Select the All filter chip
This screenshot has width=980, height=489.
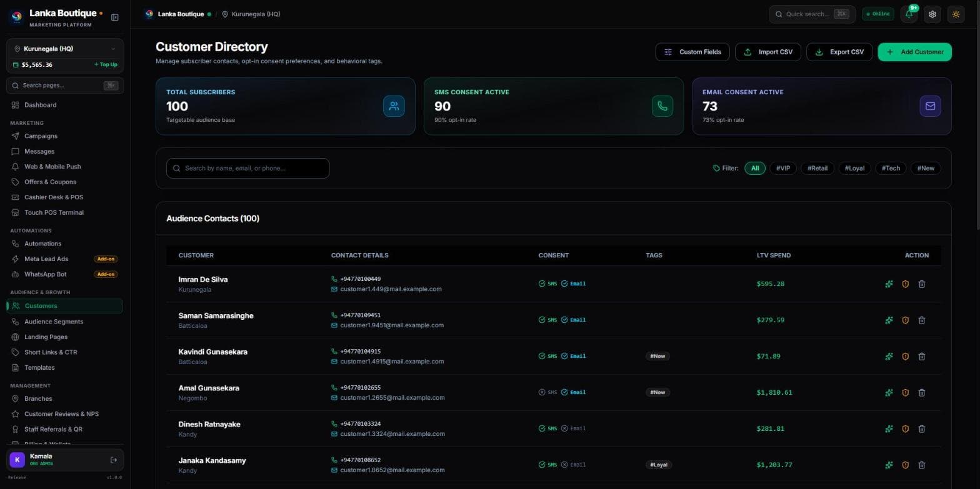coord(755,168)
